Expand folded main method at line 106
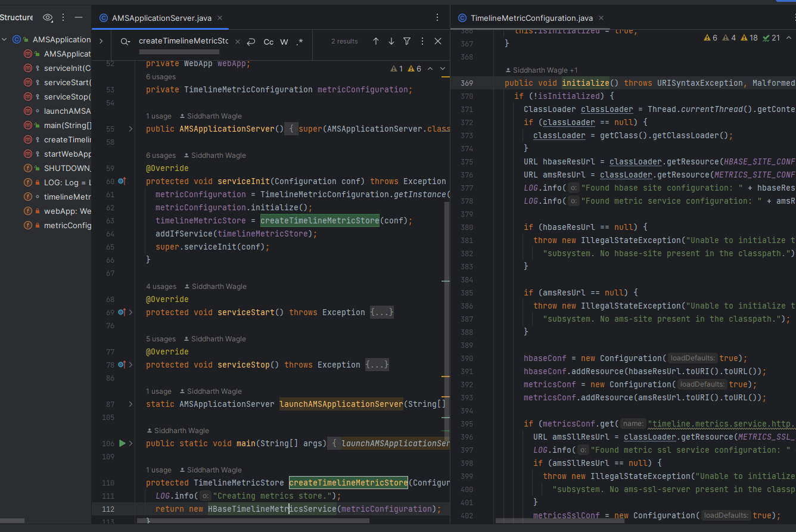The image size is (796, 532). point(130,443)
